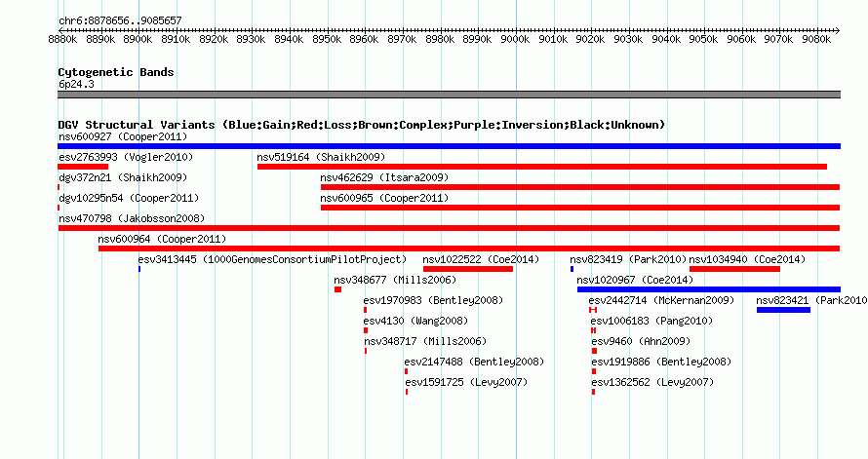Click the Cytogenetic Bands track title
Viewport: 868px width, 459px height.
(x=116, y=72)
